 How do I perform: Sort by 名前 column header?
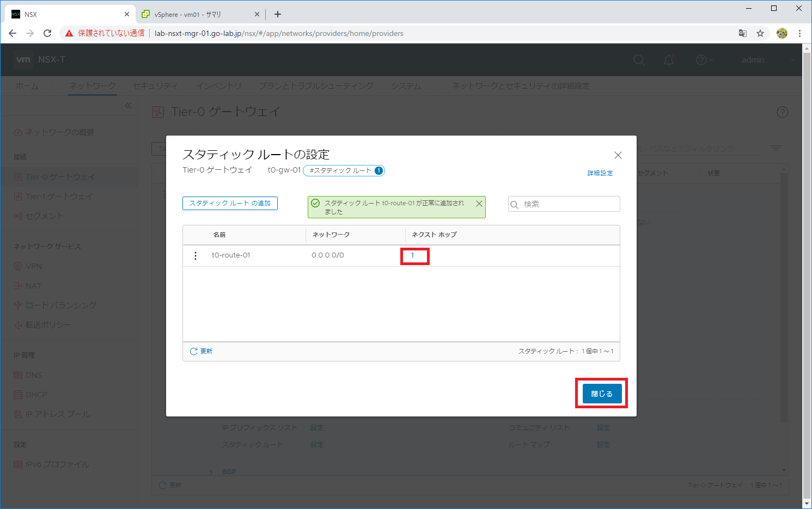click(219, 235)
